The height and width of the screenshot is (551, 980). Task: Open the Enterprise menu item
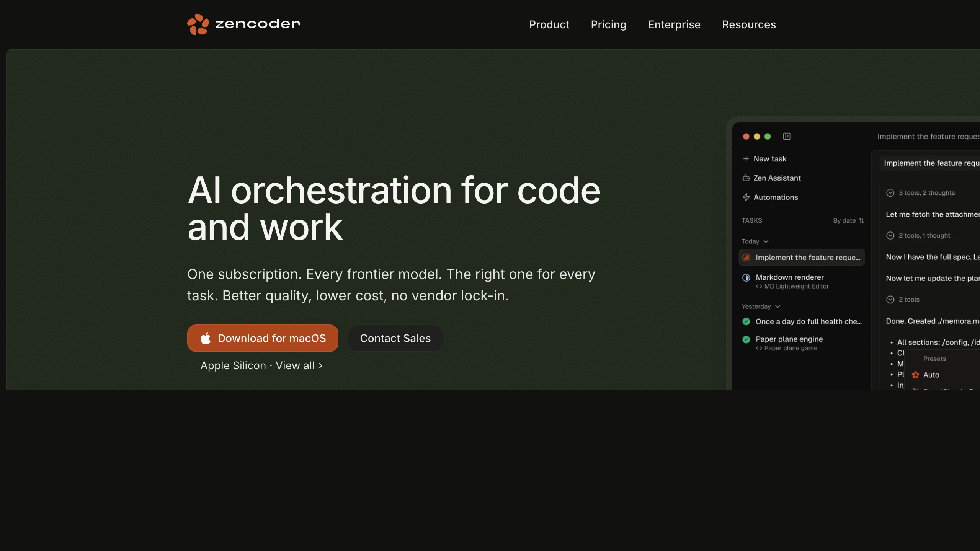tap(674, 24)
